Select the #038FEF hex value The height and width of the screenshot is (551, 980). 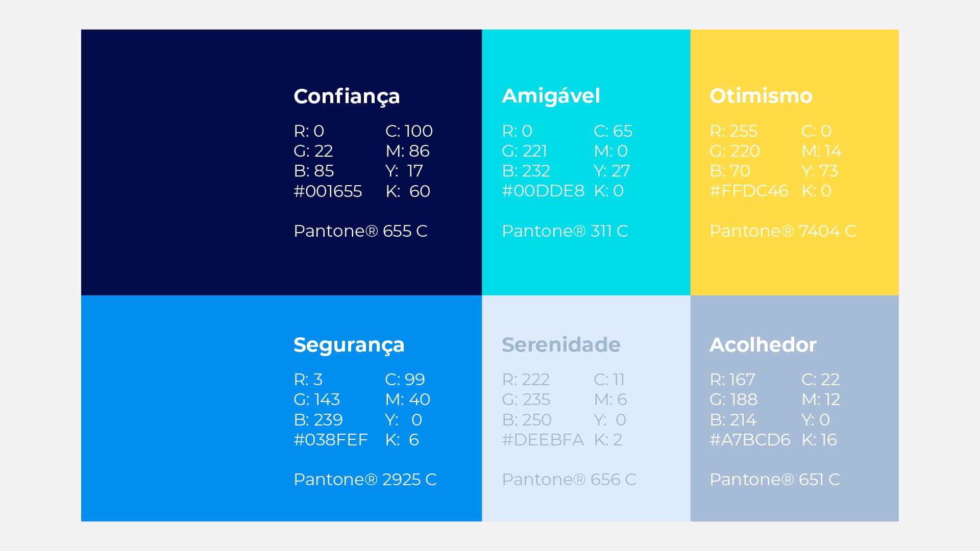click(x=330, y=440)
